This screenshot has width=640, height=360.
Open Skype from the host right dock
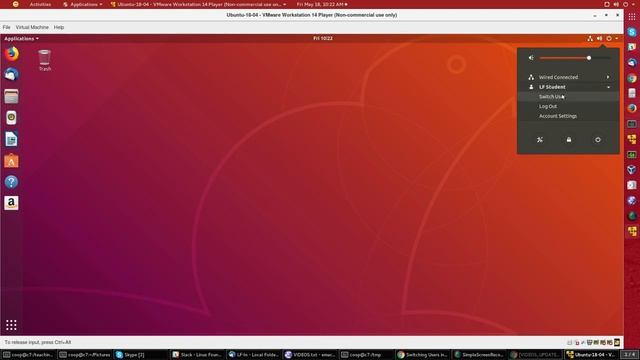pyautogui.click(x=632, y=32)
